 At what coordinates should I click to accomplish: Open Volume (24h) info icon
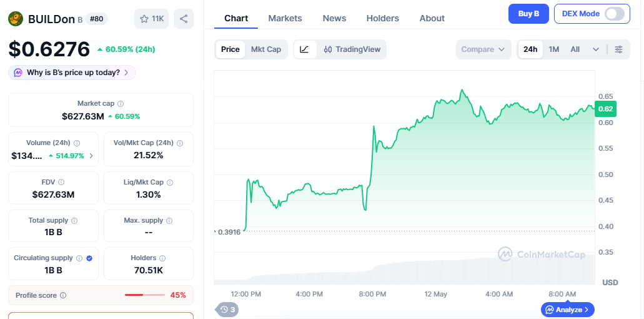coord(77,143)
